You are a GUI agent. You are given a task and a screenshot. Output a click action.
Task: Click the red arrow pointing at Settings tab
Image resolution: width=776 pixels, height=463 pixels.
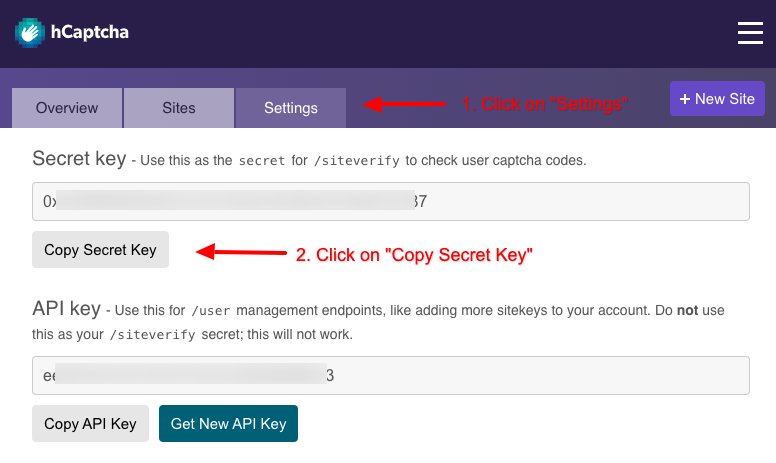pos(404,104)
